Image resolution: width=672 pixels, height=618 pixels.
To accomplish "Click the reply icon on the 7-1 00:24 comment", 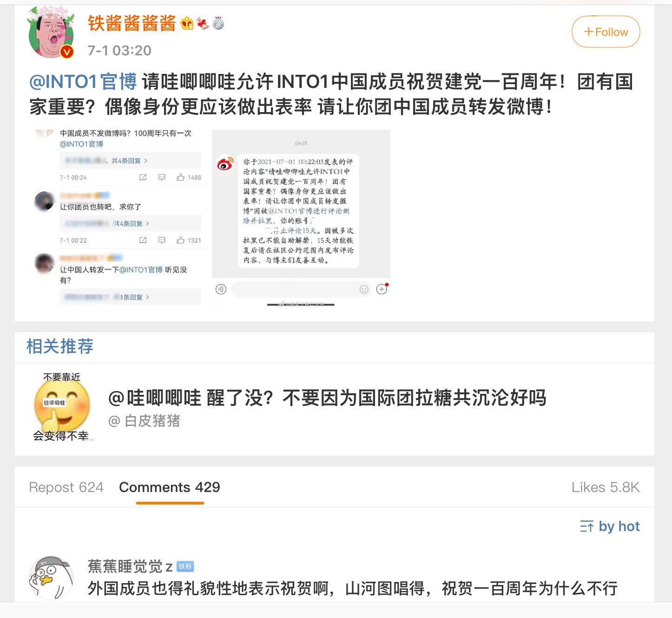I will pyautogui.click(x=162, y=178).
